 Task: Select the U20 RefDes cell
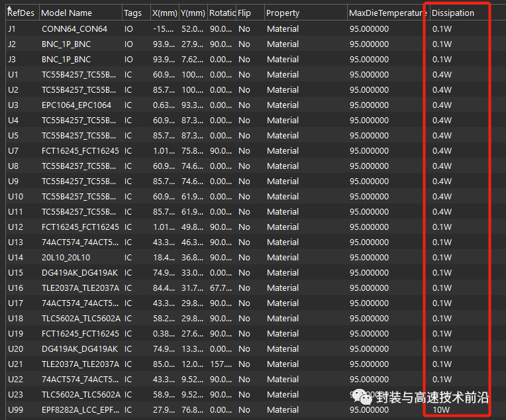click(15, 349)
